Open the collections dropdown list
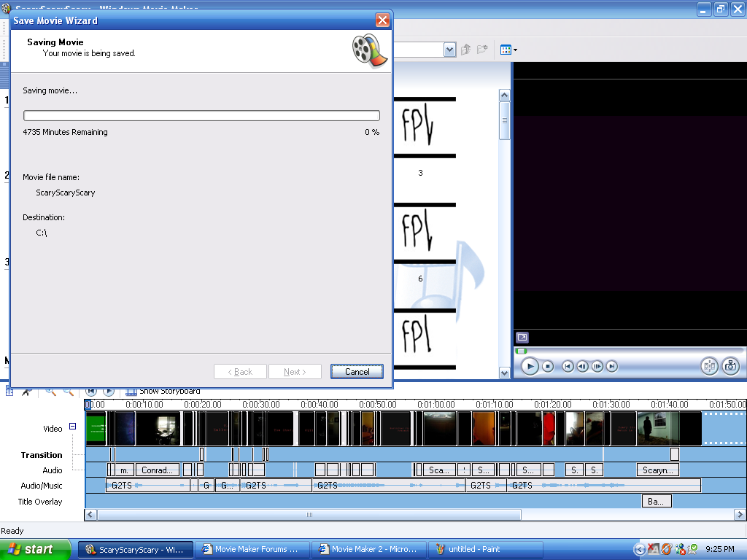 449,50
